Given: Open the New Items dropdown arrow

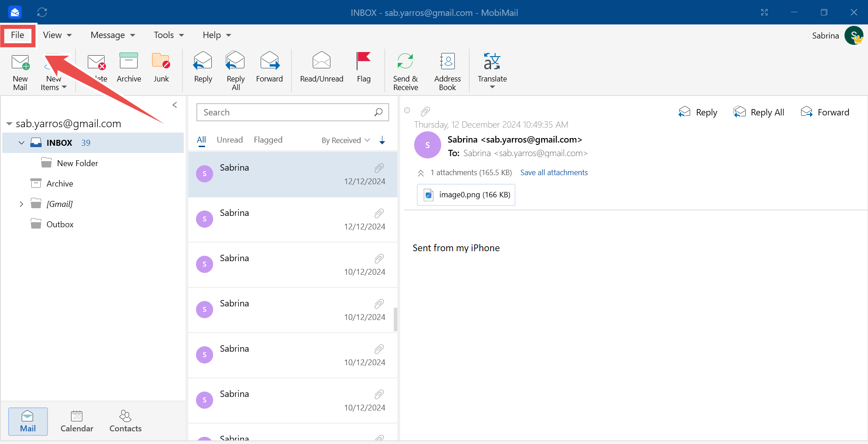Looking at the screenshot, I should pos(64,87).
